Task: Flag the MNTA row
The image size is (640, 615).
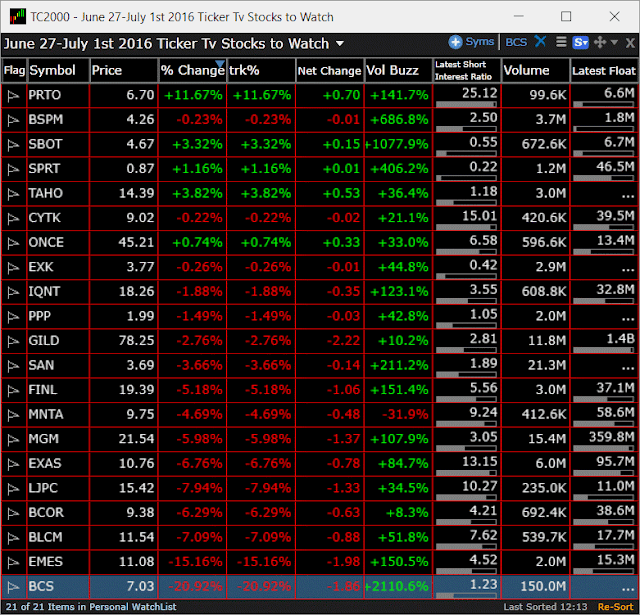Action: pos(13,415)
